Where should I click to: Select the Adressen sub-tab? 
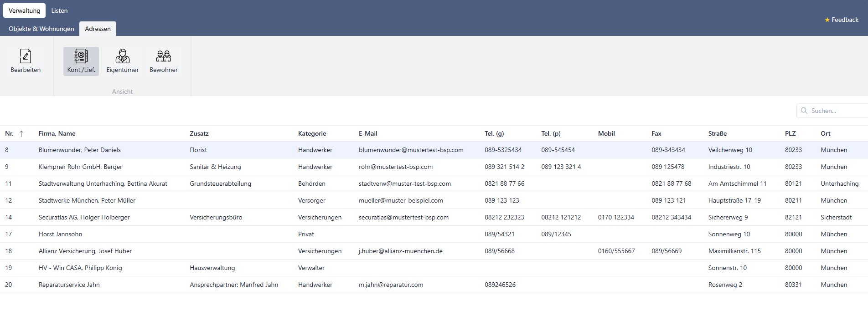98,29
